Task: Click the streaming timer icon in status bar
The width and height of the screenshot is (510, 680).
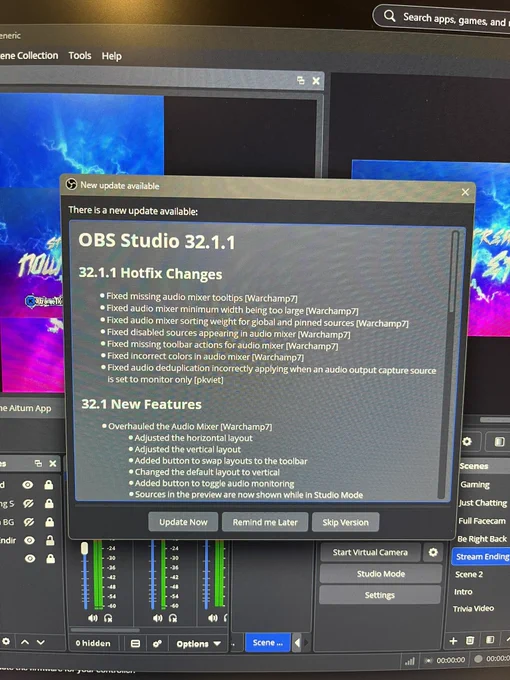Action: pyautogui.click(x=428, y=660)
